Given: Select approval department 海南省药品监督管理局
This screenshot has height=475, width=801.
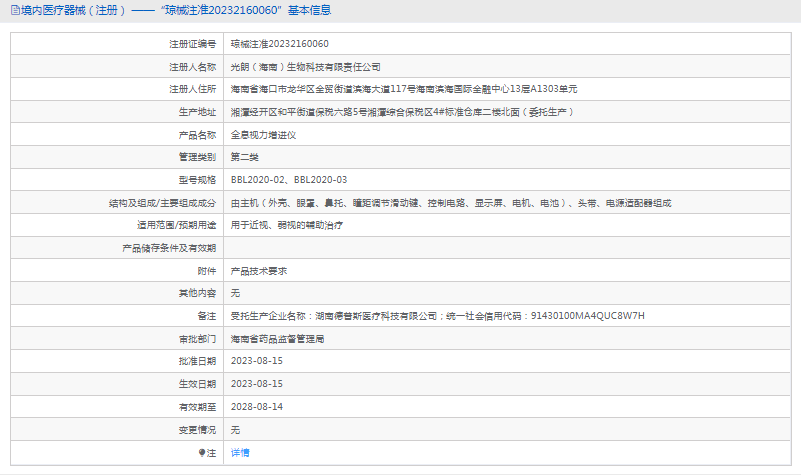Looking at the screenshot, I should [277, 339].
